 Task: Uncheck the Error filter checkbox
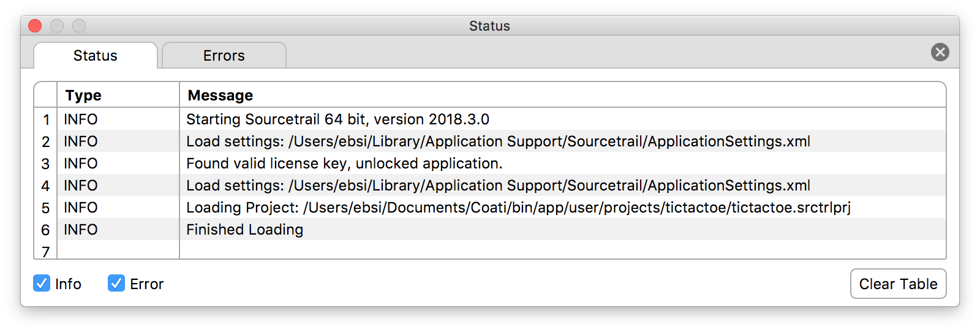(x=116, y=283)
